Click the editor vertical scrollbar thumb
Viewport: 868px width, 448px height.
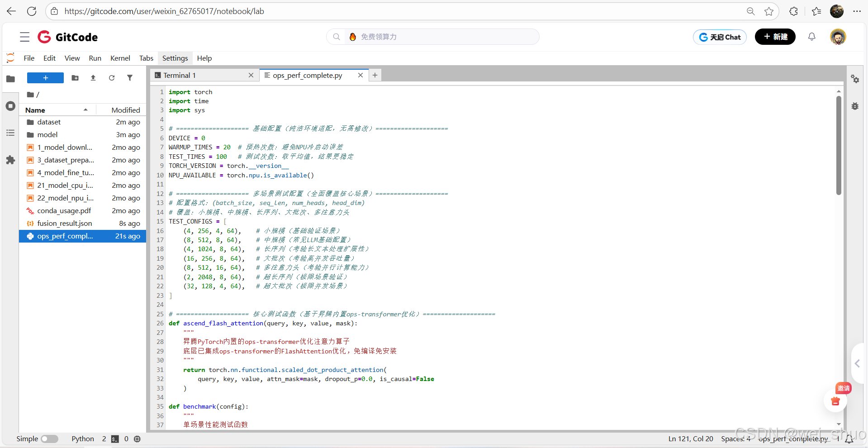(x=839, y=145)
